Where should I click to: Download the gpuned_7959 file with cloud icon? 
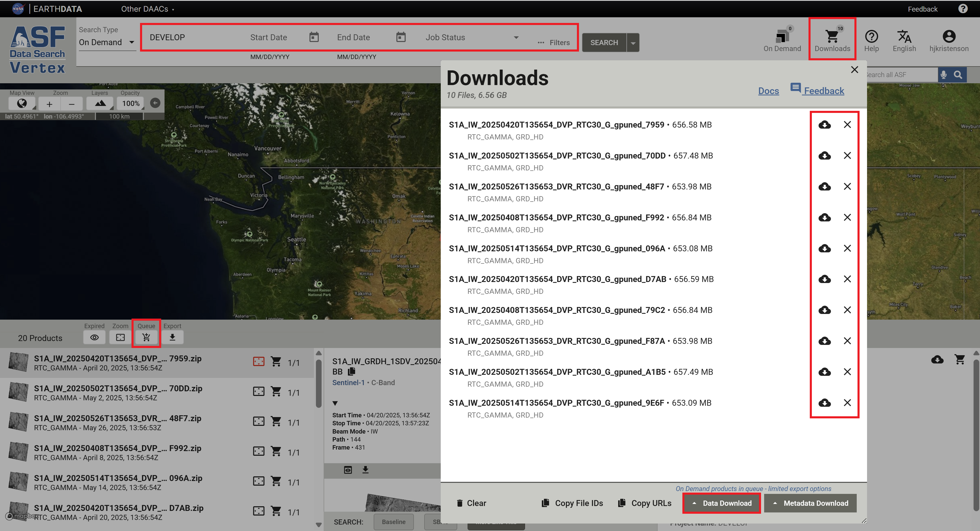[x=824, y=125]
